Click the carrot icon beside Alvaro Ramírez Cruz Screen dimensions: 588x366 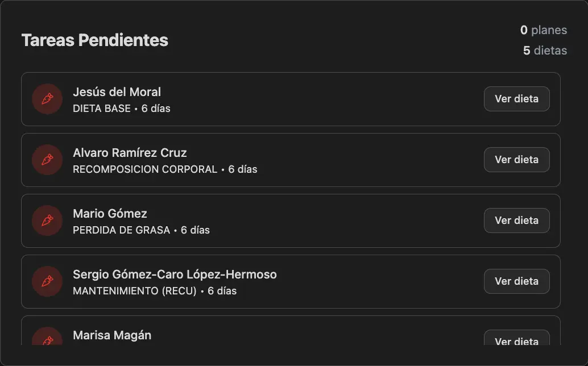pos(47,160)
